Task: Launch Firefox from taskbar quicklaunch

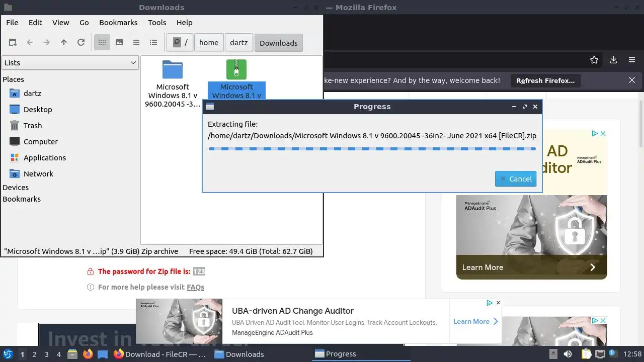Action: tap(88, 354)
